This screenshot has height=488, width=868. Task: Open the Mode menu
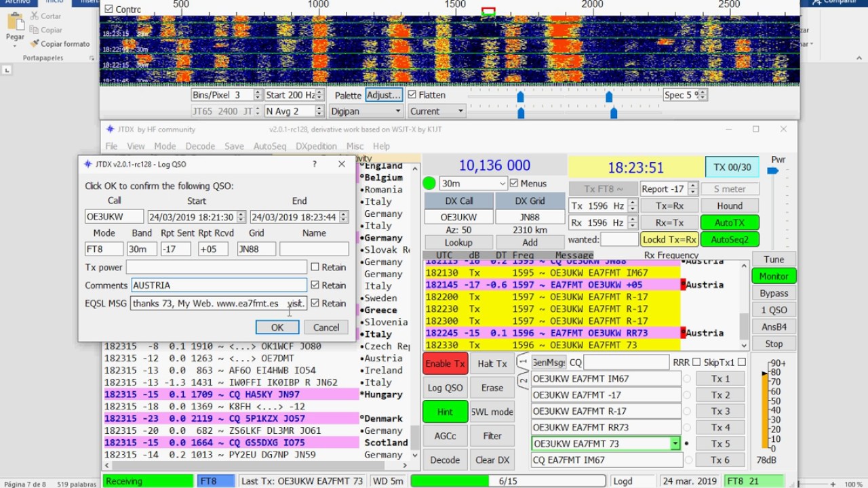coord(165,146)
